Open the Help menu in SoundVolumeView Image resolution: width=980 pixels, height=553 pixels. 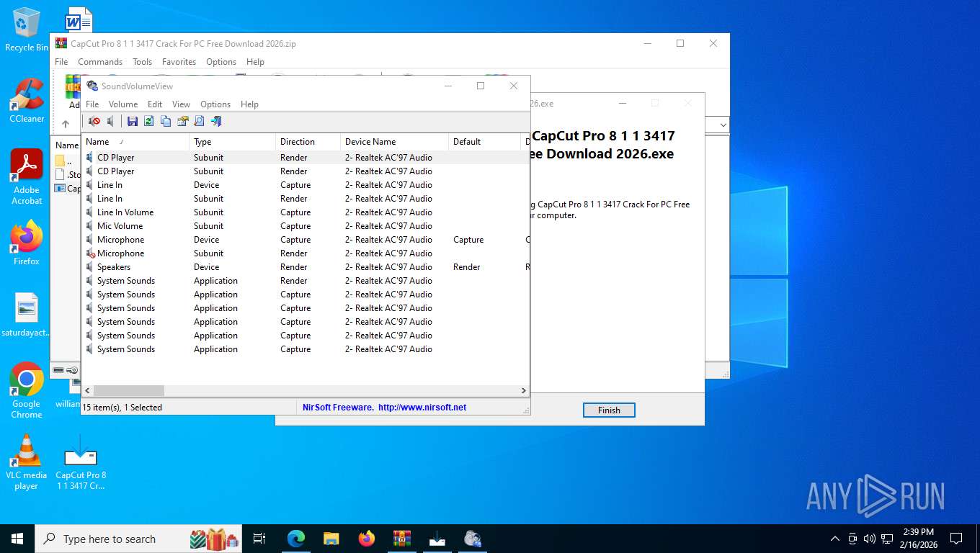[x=249, y=104]
